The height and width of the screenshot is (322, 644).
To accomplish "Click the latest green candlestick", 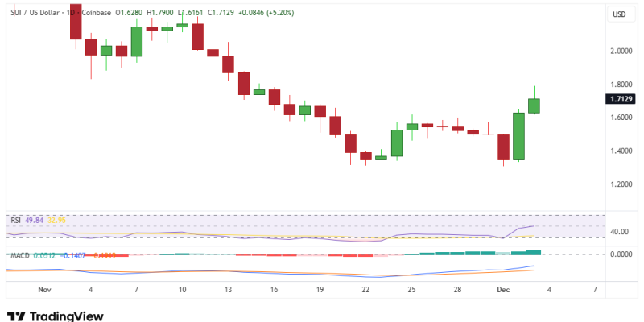I will point(534,105).
